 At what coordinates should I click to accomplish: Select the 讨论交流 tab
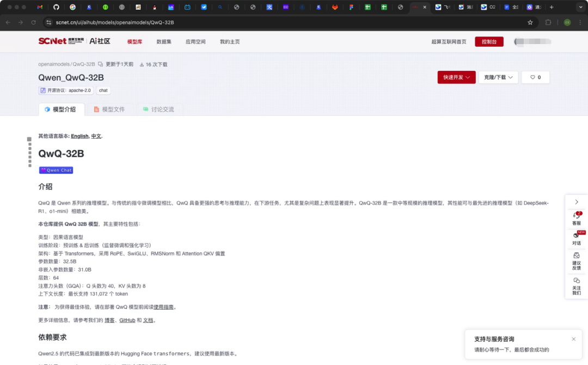pyautogui.click(x=158, y=109)
